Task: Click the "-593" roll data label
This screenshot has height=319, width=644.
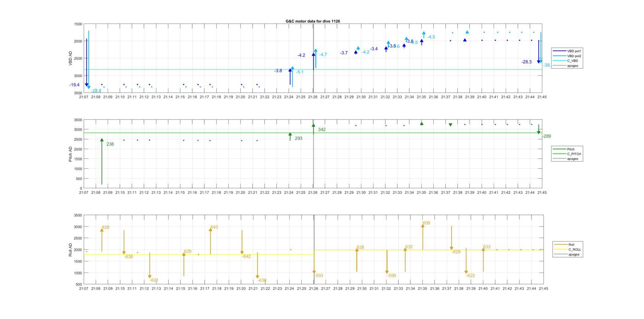Action: point(319,276)
